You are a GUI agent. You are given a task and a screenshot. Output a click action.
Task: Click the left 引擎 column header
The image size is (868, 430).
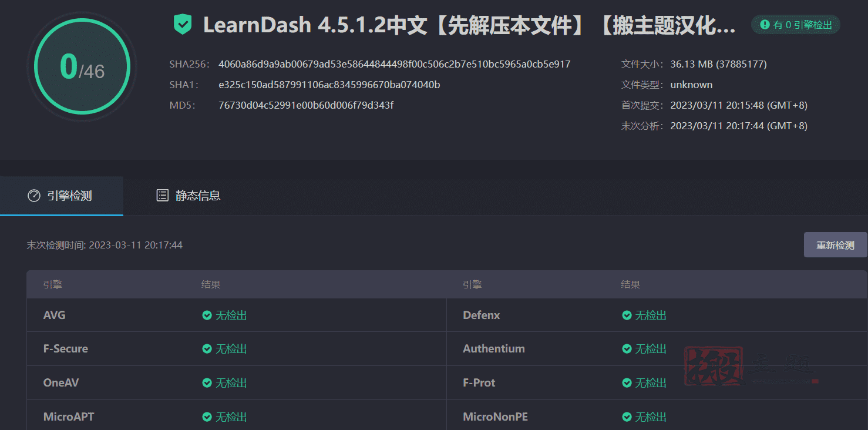(53, 285)
